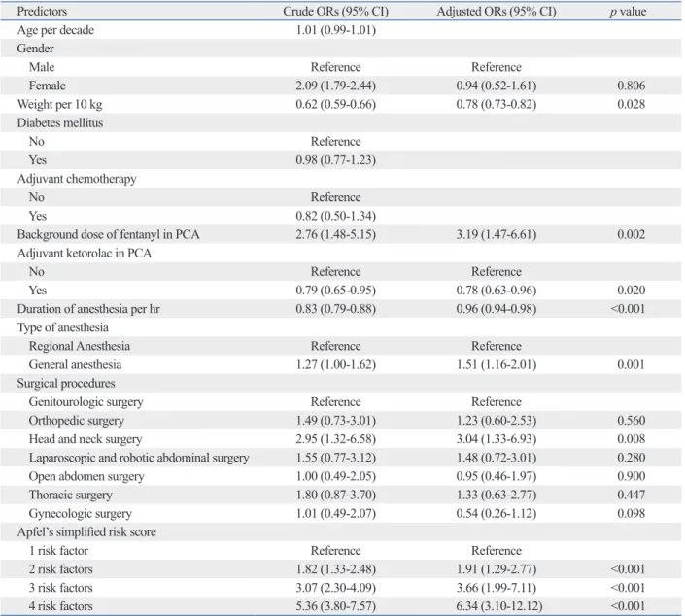
Task: Select p value '0.020'
Action: (x=631, y=291)
